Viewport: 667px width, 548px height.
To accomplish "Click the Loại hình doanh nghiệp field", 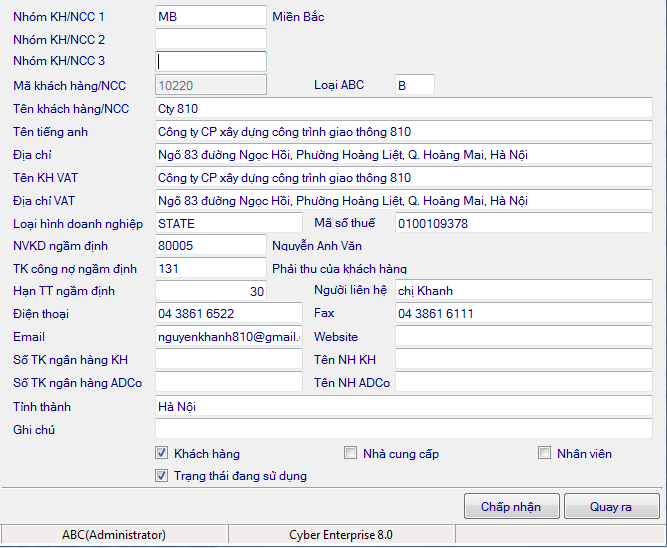I will [228, 223].
